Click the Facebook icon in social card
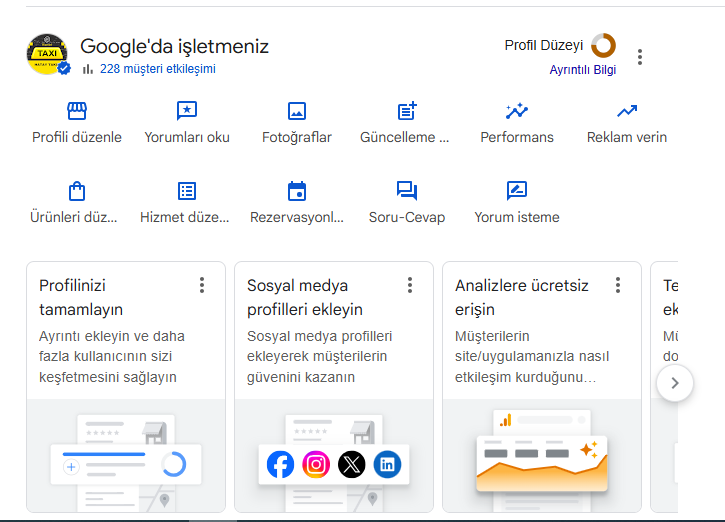The height and width of the screenshot is (522, 725). click(280, 464)
